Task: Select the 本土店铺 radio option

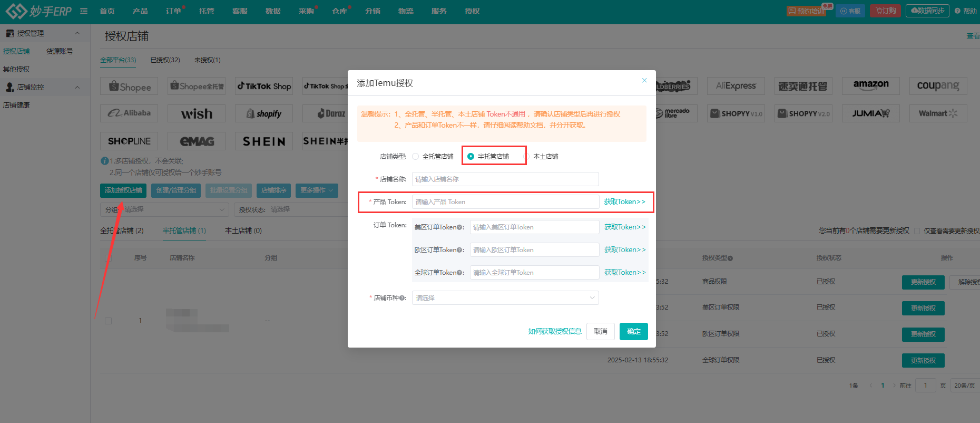Action: click(526, 157)
